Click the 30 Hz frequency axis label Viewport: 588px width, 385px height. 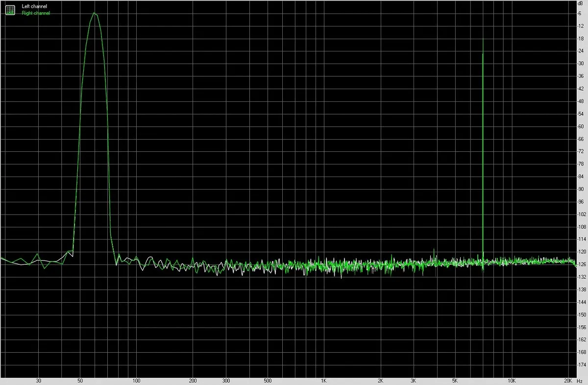[38, 381]
